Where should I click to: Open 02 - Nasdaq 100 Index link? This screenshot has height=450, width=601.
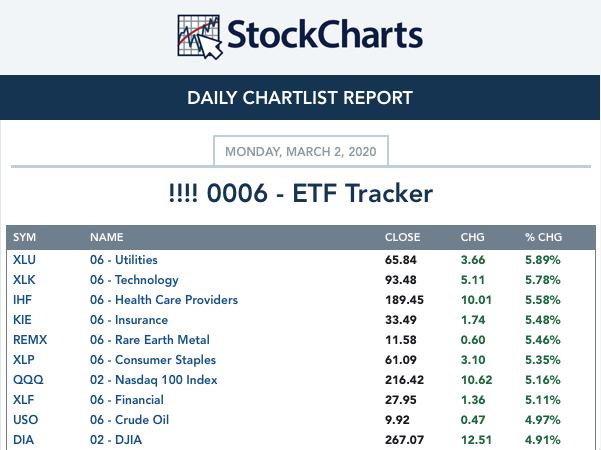pos(154,380)
